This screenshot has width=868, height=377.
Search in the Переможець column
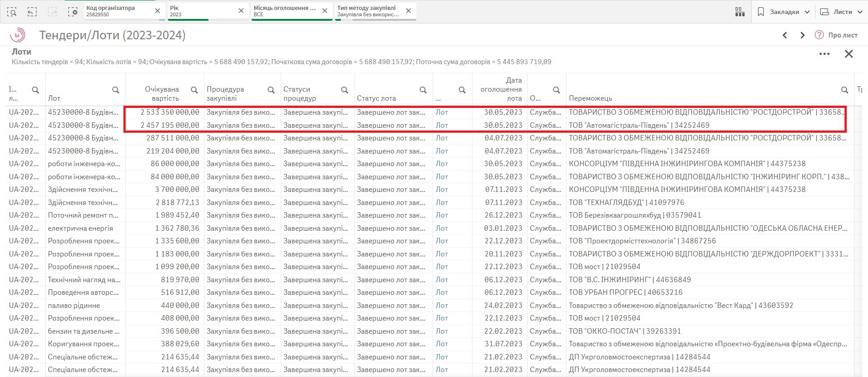844,90
